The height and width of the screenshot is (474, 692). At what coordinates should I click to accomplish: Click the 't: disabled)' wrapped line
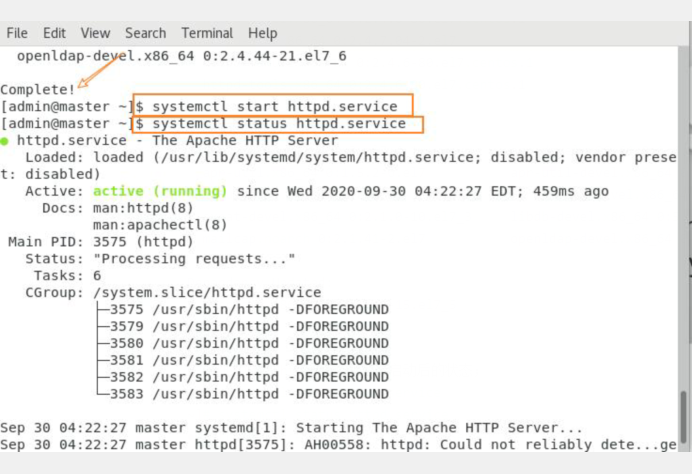point(50,174)
